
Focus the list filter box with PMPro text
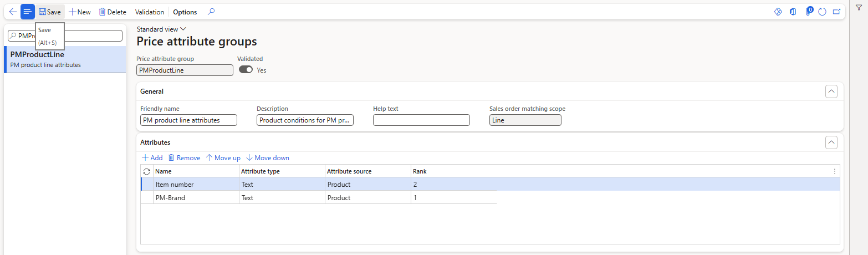(65, 35)
